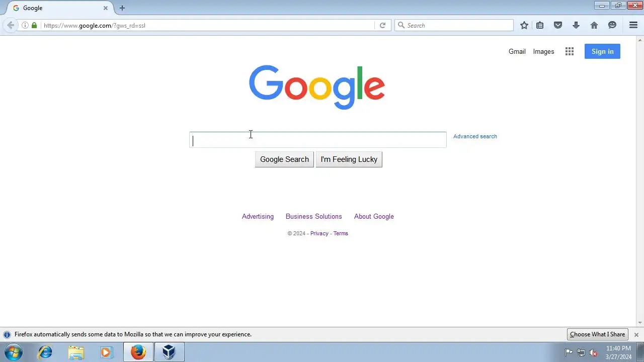The image size is (644, 362).
Task: Reload the page with the refresh icon
Action: pyautogui.click(x=382, y=25)
